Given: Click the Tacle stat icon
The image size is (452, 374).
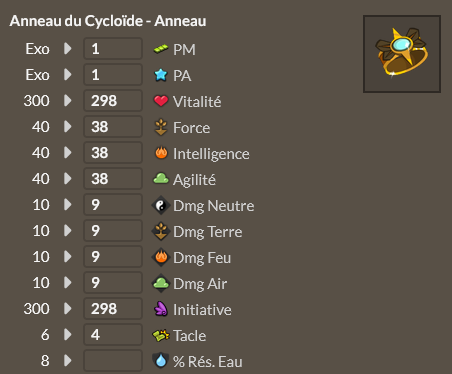Looking at the screenshot, I should point(161,335).
